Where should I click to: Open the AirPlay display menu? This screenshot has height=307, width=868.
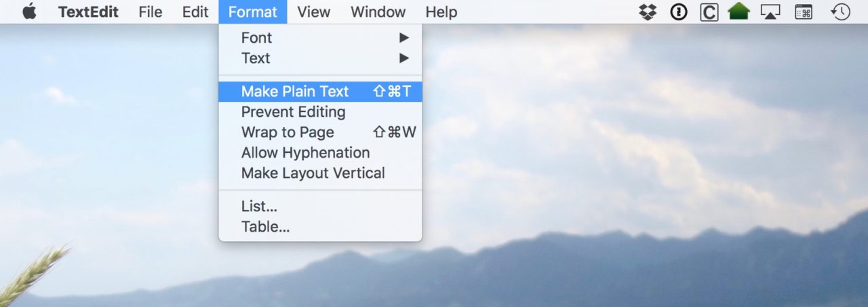(x=770, y=12)
